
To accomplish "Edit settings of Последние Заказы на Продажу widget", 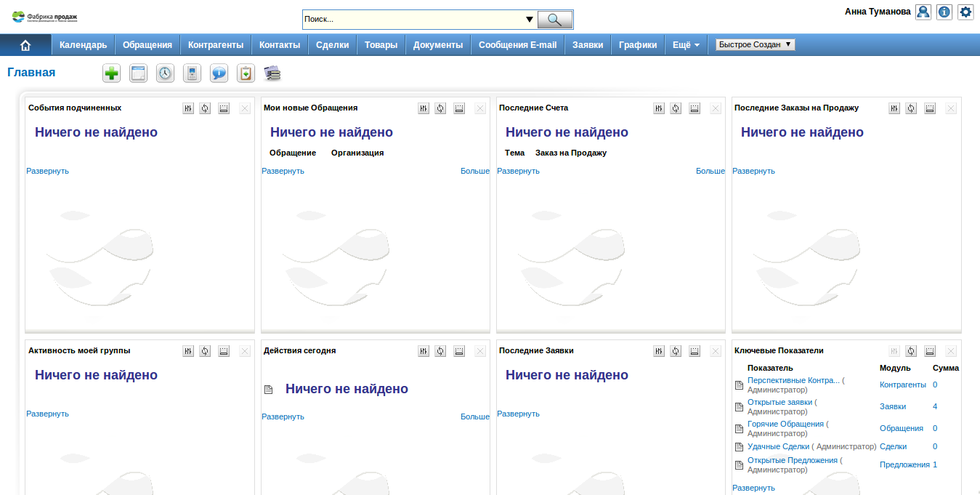I will click(x=894, y=108).
